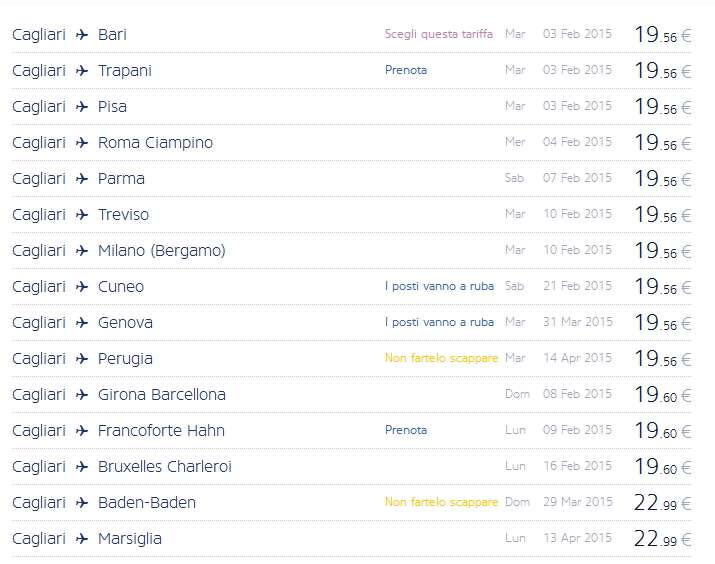
Task: Open 'I posti vanno a ruba' for Genova
Action: click(439, 322)
